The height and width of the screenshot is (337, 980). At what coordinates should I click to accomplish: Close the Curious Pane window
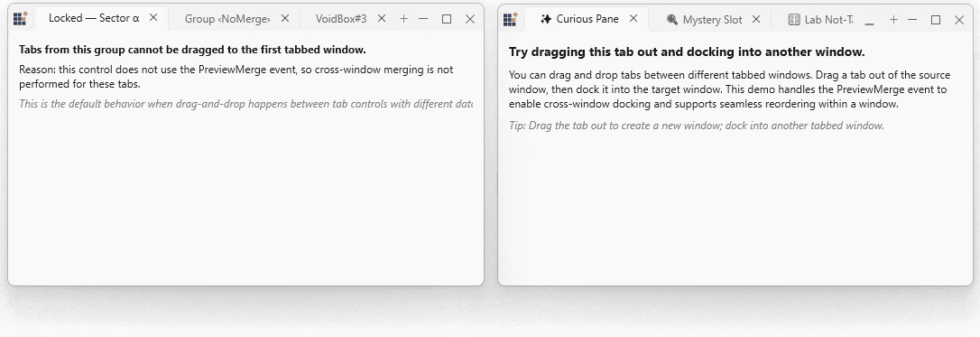point(959,20)
